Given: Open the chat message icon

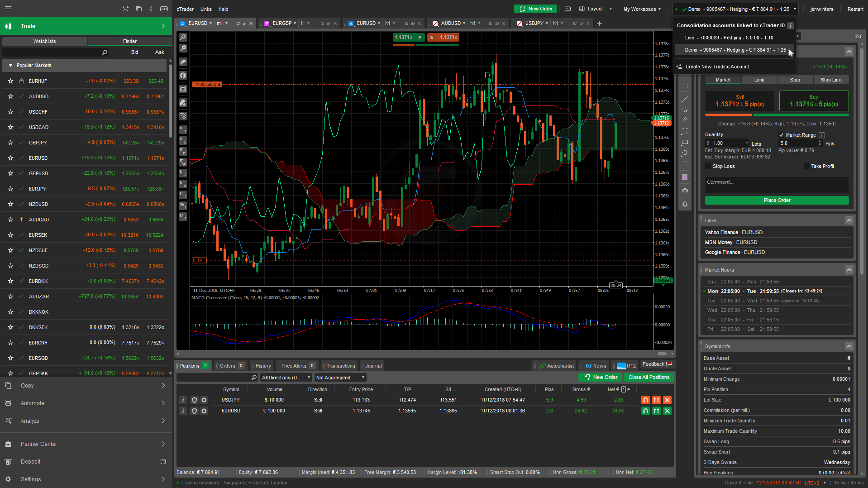Looking at the screenshot, I should (x=568, y=9).
